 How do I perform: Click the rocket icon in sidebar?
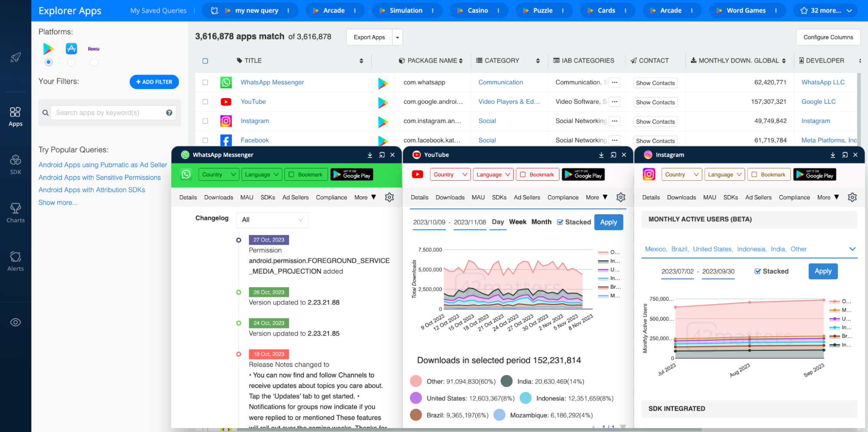[15, 57]
